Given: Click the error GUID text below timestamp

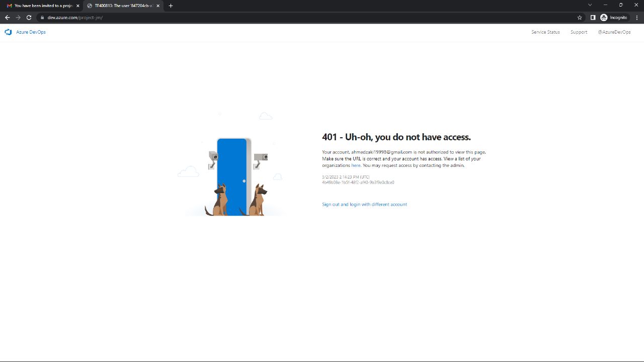Looking at the screenshot, I should [x=358, y=183].
